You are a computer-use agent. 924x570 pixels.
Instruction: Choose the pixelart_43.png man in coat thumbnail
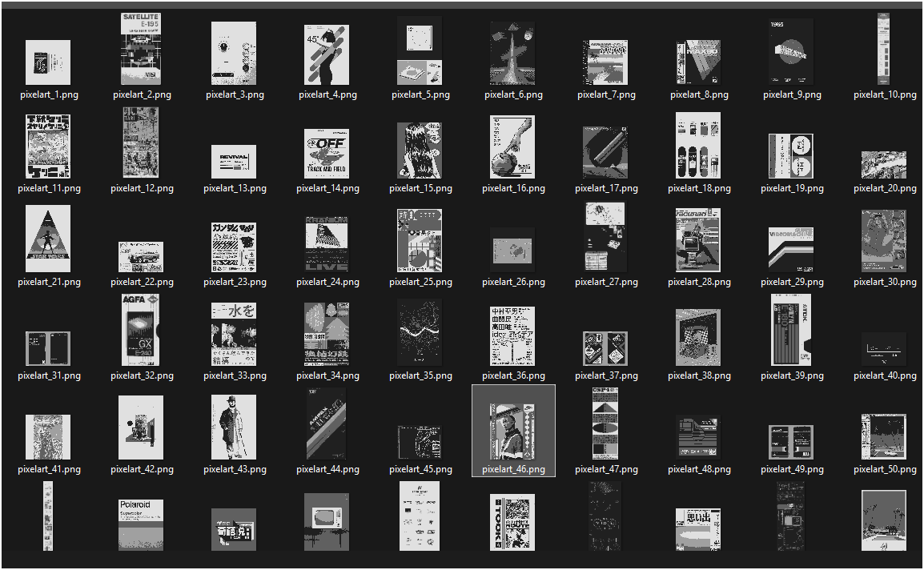click(x=234, y=427)
